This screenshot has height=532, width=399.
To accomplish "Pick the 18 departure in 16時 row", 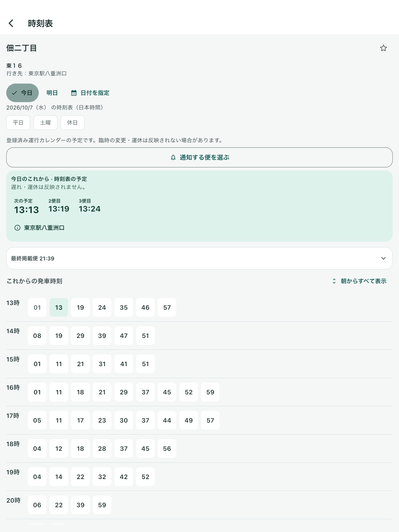I will tap(80, 392).
